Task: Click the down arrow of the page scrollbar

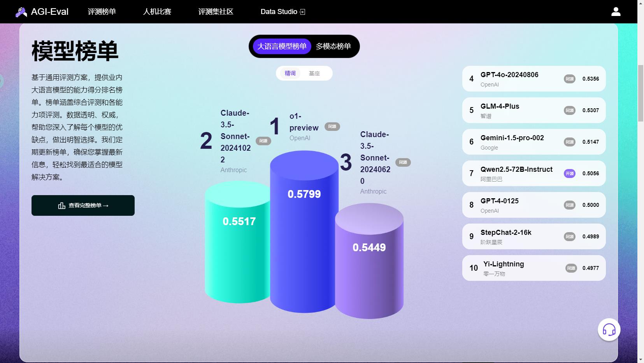Action: pyautogui.click(x=640, y=359)
